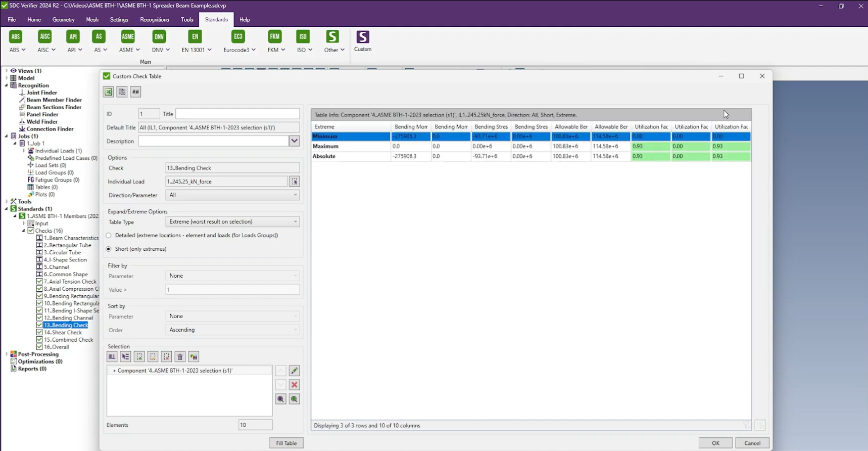
Task: Open the DNV standards icon
Action: tap(159, 36)
